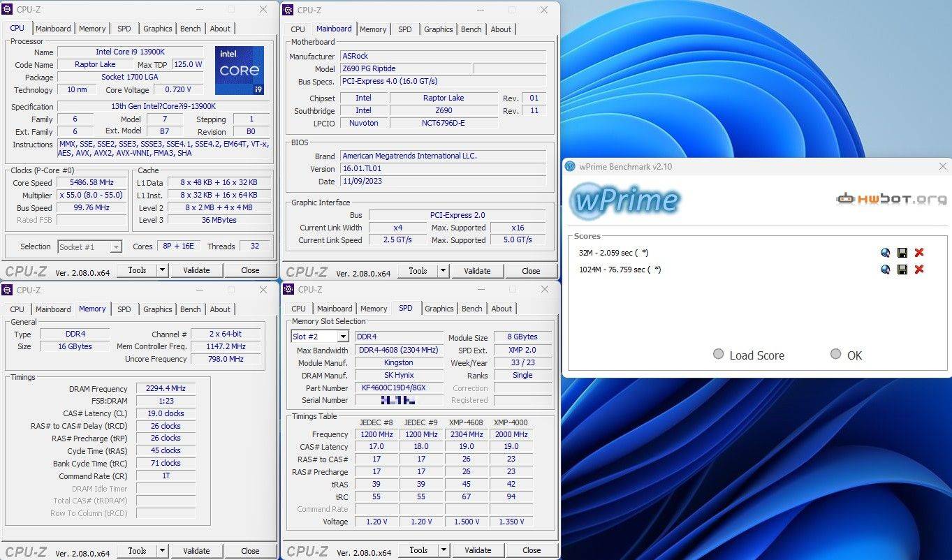Delete the 1024M score with red X
This screenshot has height=560, width=952.
[x=919, y=270]
